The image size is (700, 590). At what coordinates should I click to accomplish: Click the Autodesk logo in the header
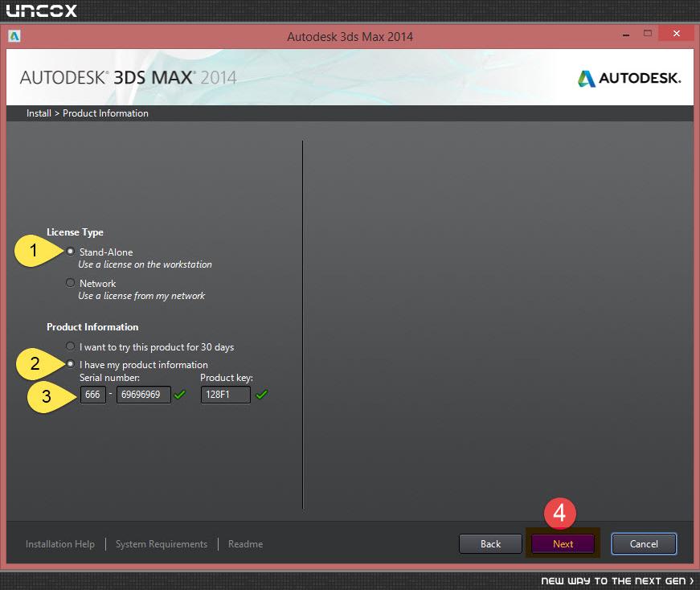(629, 78)
